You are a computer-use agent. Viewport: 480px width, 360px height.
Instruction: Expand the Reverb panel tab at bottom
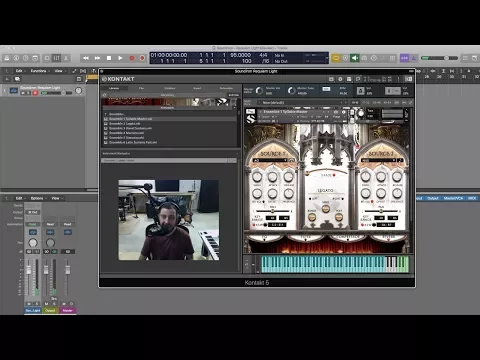click(389, 237)
